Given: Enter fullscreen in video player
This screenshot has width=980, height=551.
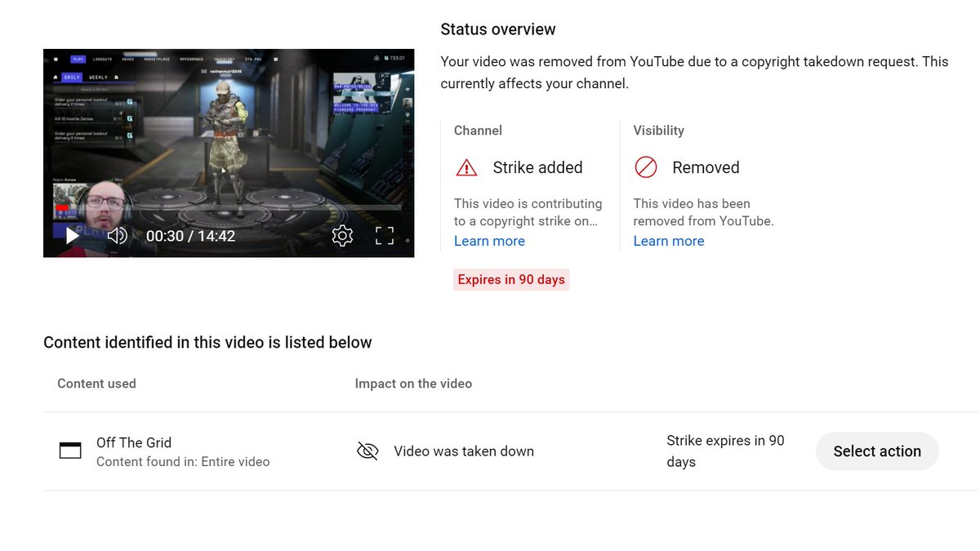Looking at the screenshot, I should (x=385, y=236).
